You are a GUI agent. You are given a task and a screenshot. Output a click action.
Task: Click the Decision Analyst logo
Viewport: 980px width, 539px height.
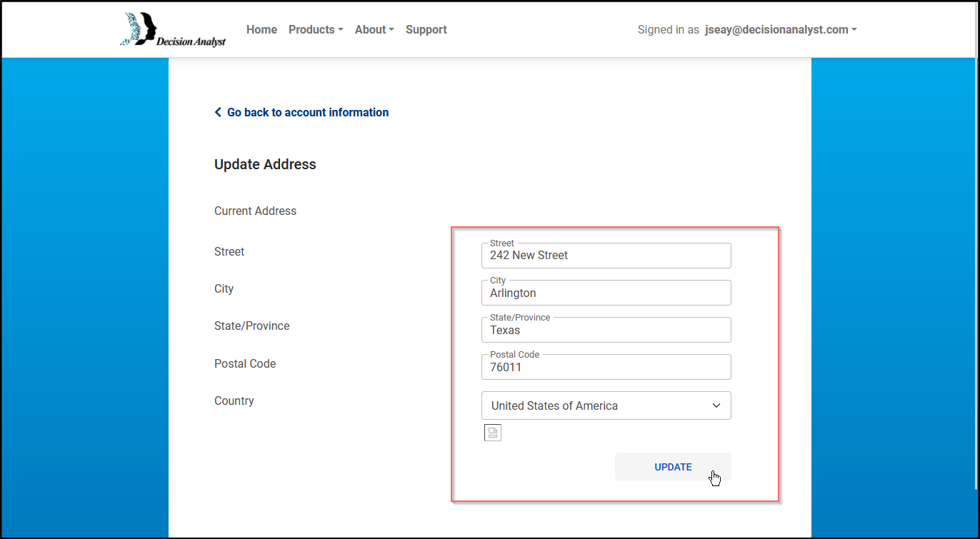pos(173,29)
